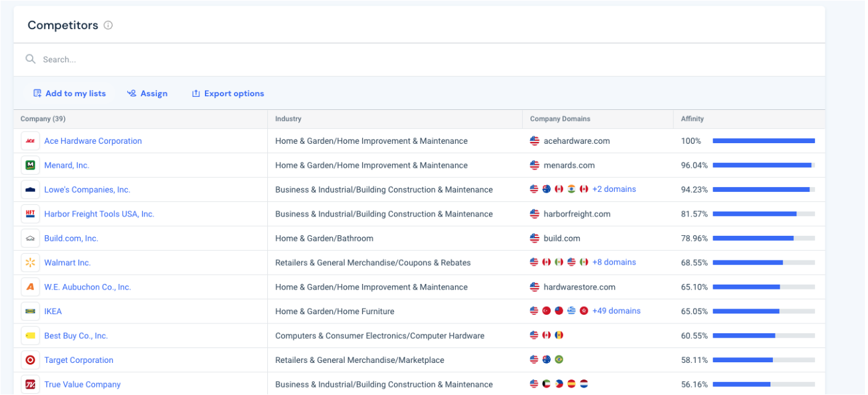The width and height of the screenshot is (868, 395).
Task: Click the Assign button
Action: [x=148, y=94]
